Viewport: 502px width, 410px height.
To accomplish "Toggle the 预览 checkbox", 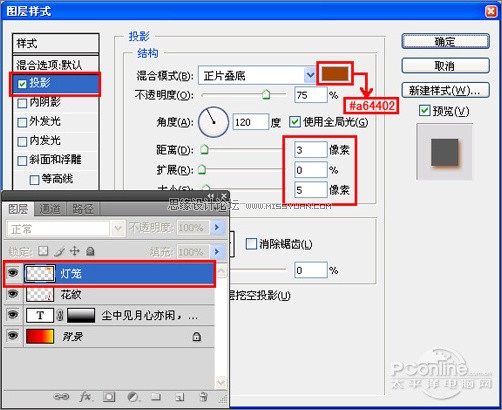I will pos(424,110).
